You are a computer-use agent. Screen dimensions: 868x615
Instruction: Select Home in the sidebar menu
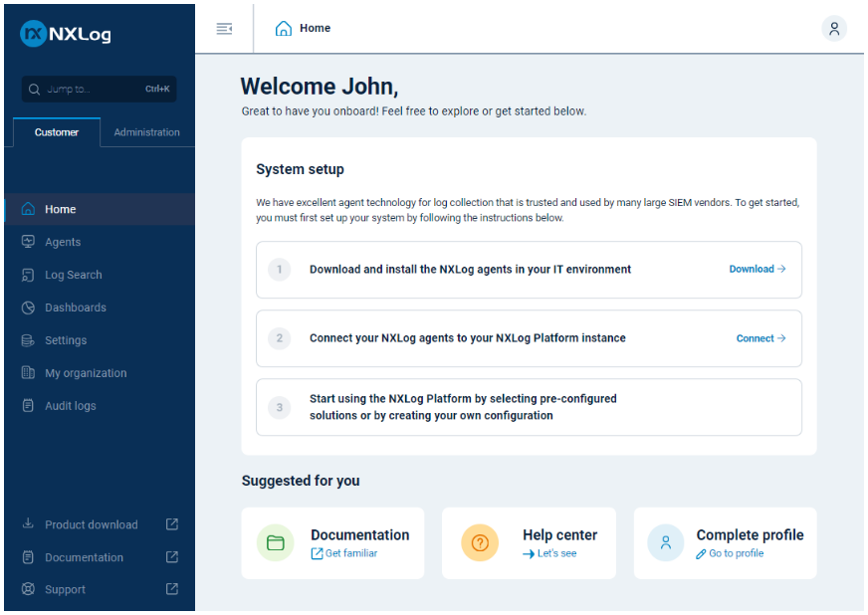coord(100,209)
